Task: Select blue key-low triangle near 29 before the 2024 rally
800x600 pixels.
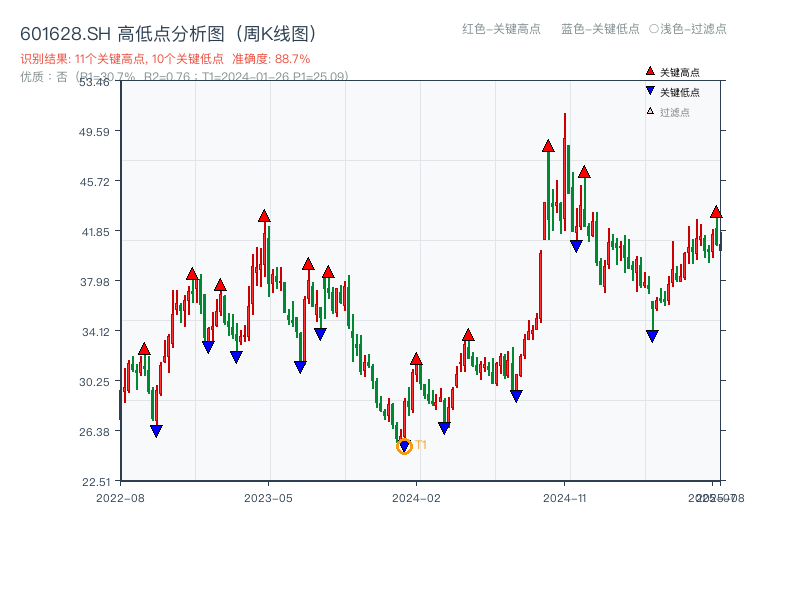Action: click(516, 396)
